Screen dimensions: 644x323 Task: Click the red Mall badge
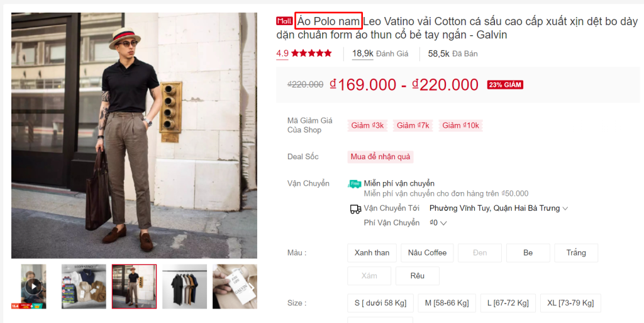click(284, 21)
